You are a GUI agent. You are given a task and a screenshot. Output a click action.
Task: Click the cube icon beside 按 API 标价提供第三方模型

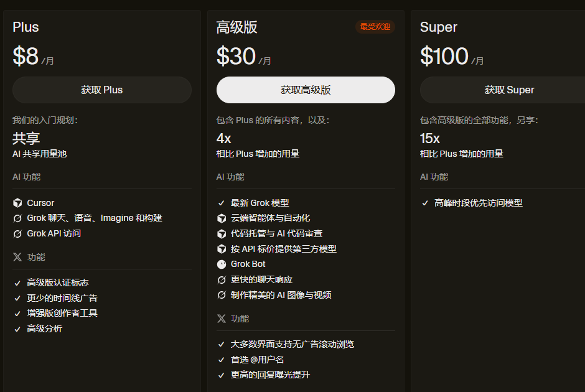coord(222,249)
